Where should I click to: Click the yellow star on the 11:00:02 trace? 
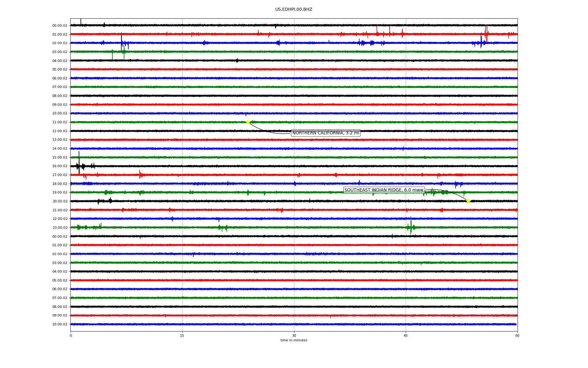click(x=248, y=122)
